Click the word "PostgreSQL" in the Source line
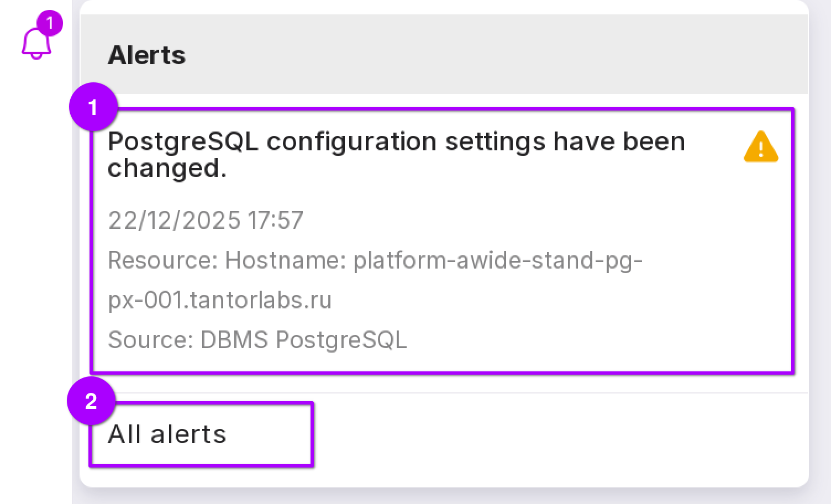Viewport: 831px width, 504px height. tap(341, 340)
